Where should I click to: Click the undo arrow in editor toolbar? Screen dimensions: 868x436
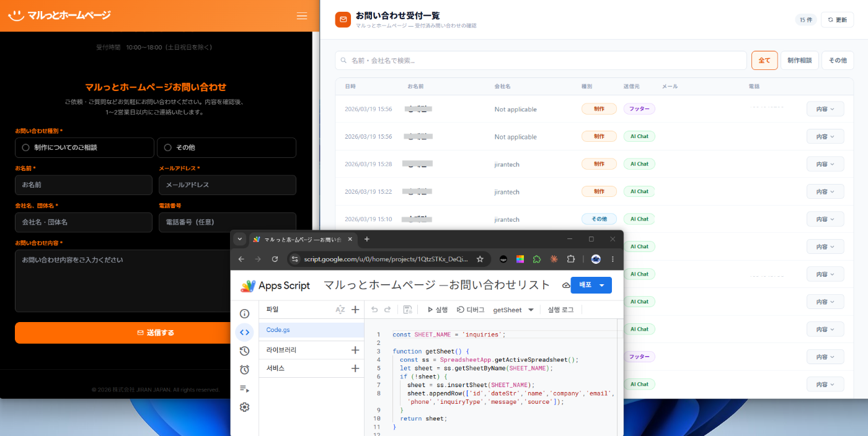point(374,310)
